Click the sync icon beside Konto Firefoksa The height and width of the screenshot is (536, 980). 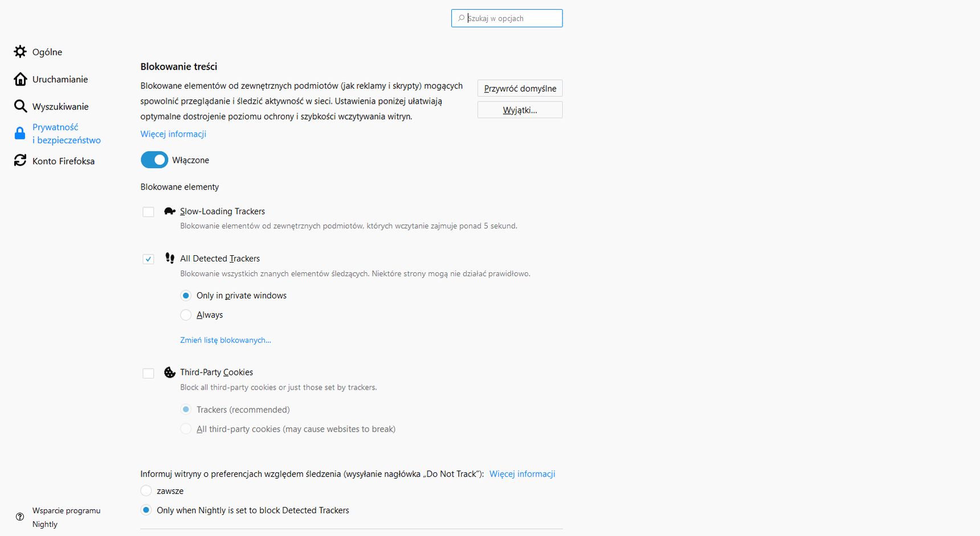[21, 161]
